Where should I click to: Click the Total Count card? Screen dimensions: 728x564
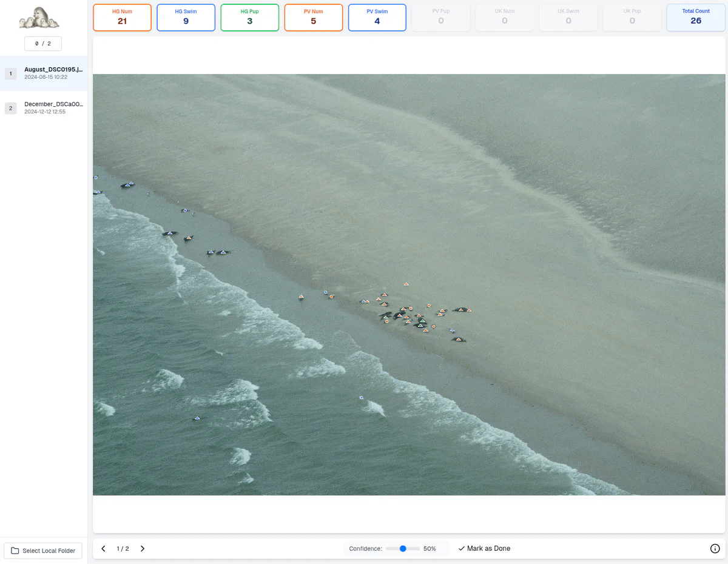[695, 18]
